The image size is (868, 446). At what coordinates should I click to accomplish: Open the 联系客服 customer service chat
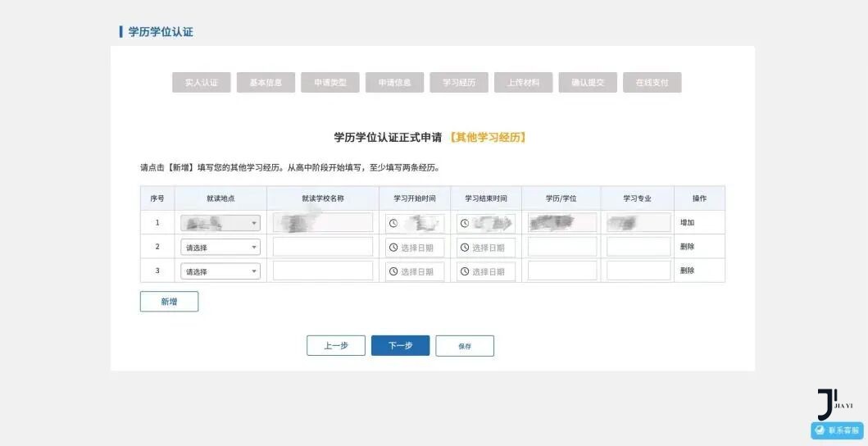[837, 430]
